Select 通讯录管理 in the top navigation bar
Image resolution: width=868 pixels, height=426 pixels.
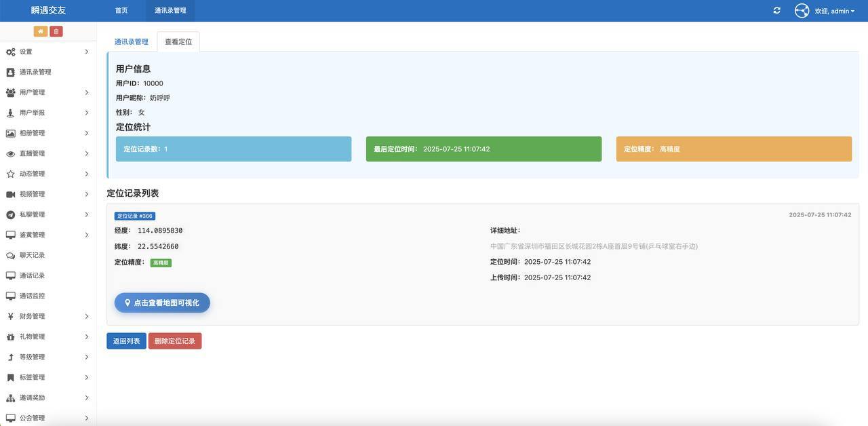[x=170, y=11]
